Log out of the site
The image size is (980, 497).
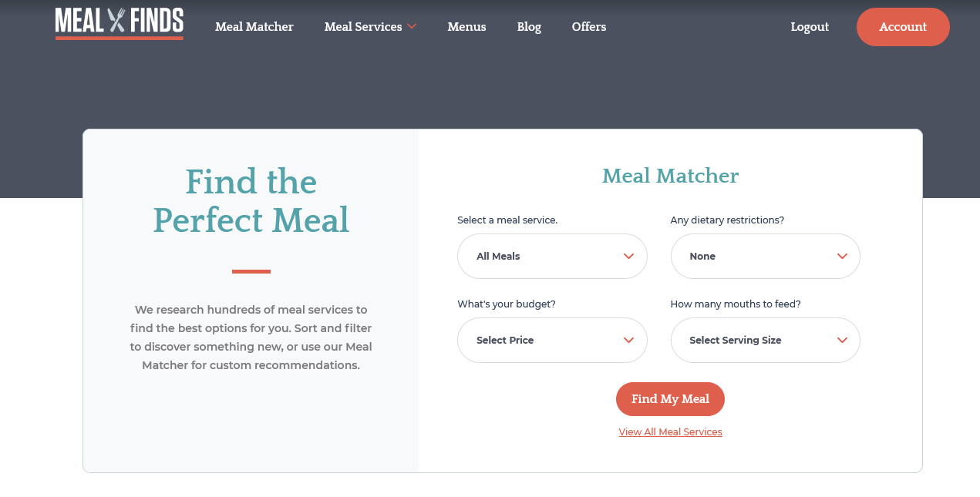click(809, 27)
